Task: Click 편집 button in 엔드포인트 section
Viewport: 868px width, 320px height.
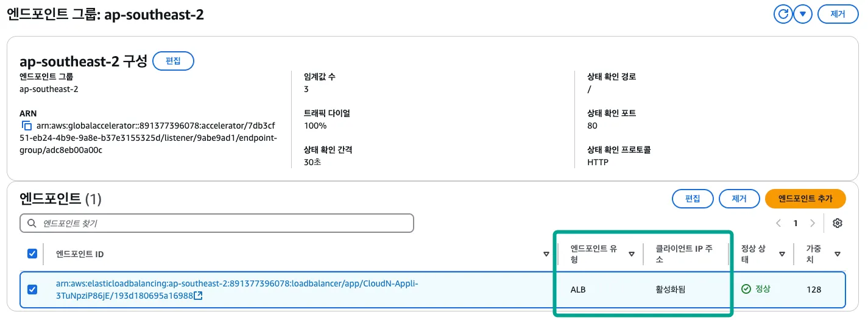Action: [693, 199]
